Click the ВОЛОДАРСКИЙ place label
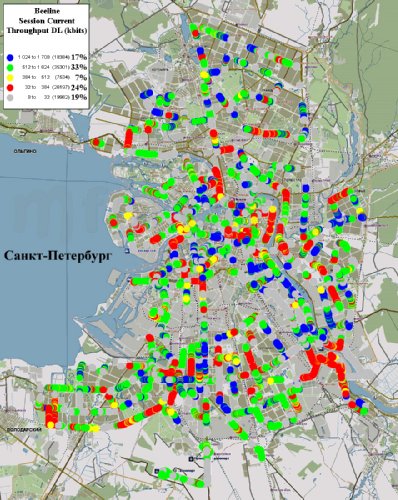The width and height of the screenshot is (398, 500). 21,430
